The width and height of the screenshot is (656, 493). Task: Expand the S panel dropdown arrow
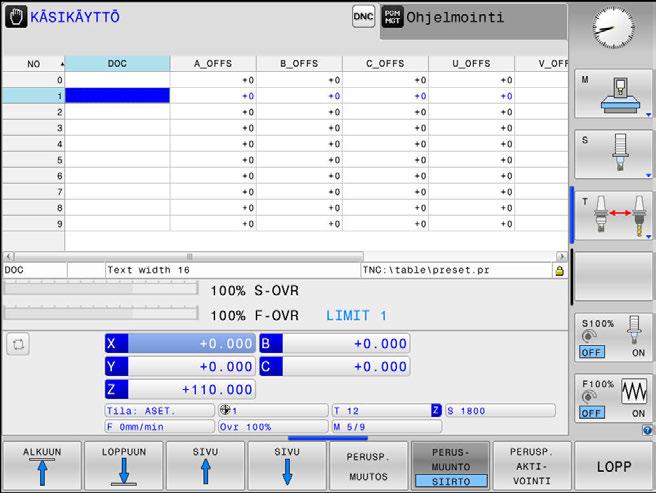pos(648,175)
